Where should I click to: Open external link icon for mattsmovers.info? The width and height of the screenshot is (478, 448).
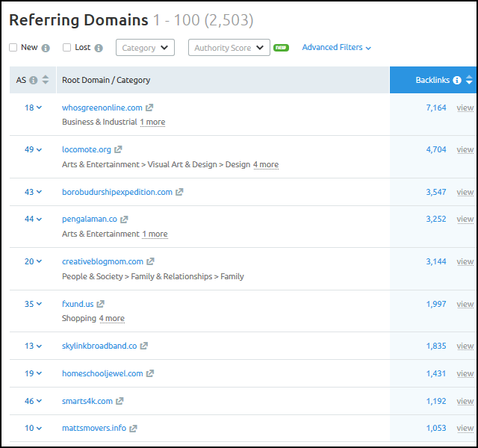pyautogui.click(x=133, y=428)
